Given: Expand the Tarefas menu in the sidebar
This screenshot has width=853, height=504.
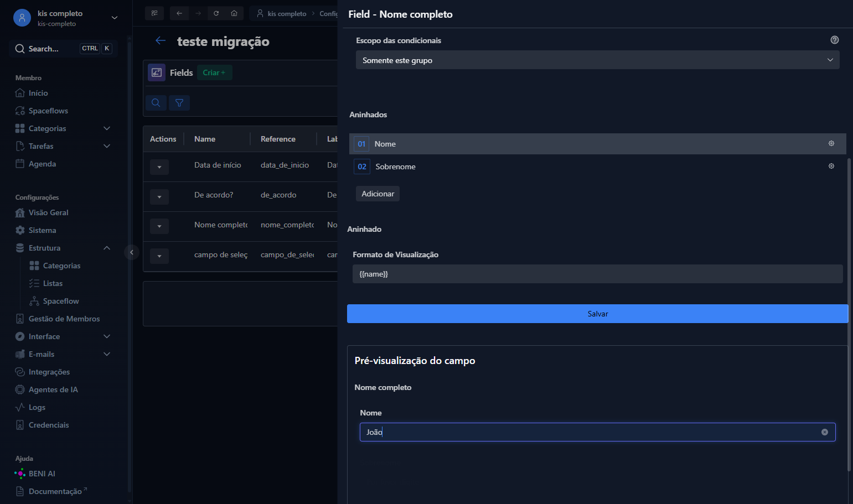Looking at the screenshot, I should click(x=64, y=146).
